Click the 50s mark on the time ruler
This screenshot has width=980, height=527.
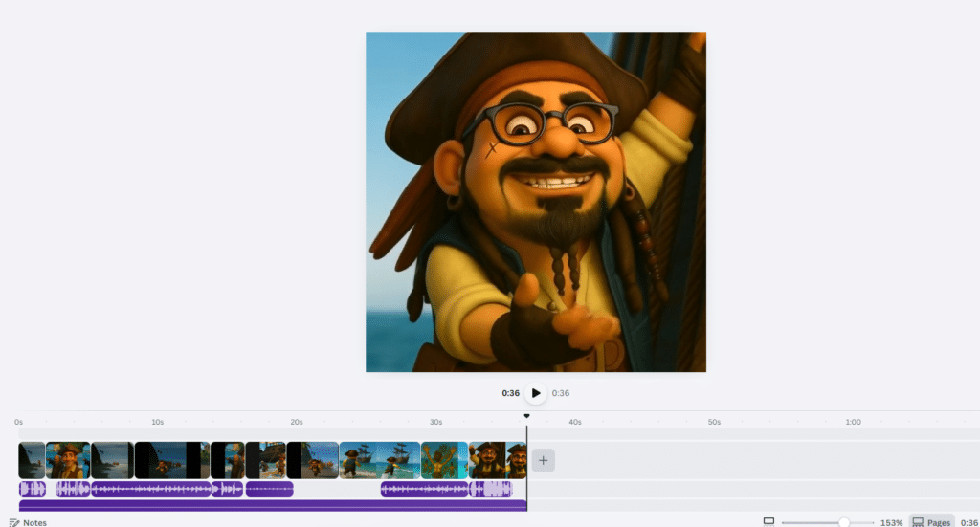pos(714,422)
